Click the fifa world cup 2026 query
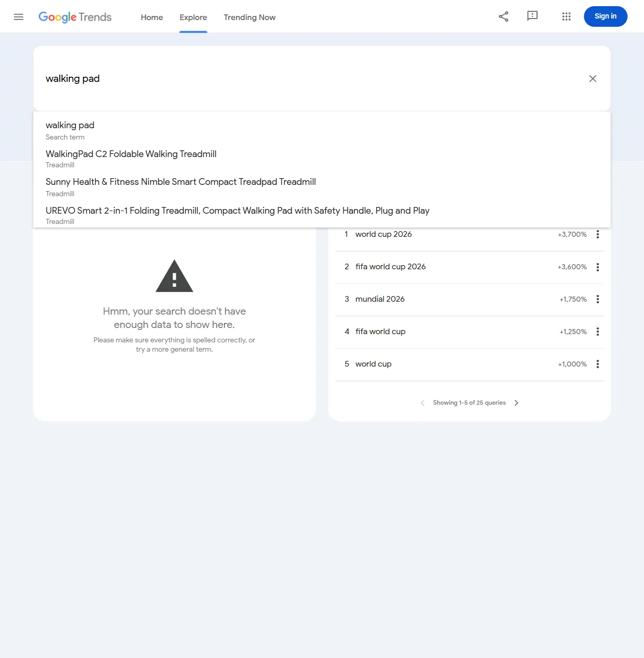The image size is (644, 658). (390, 267)
